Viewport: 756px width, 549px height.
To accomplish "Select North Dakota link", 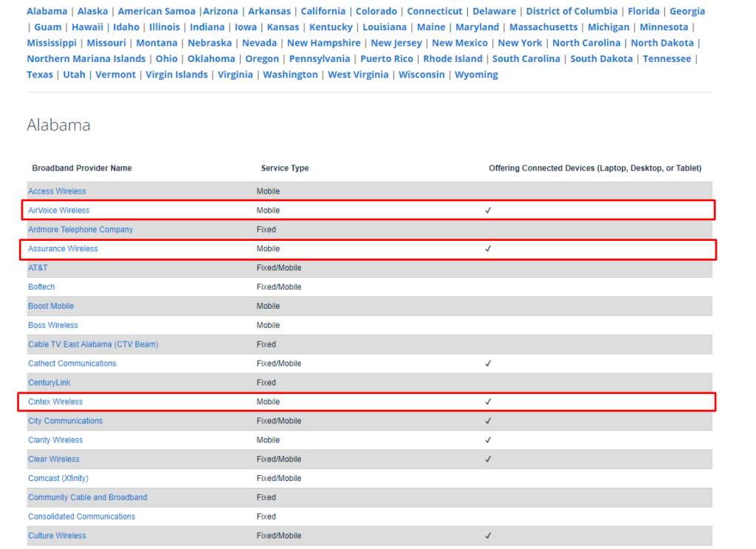I will (x=662, y=43).
